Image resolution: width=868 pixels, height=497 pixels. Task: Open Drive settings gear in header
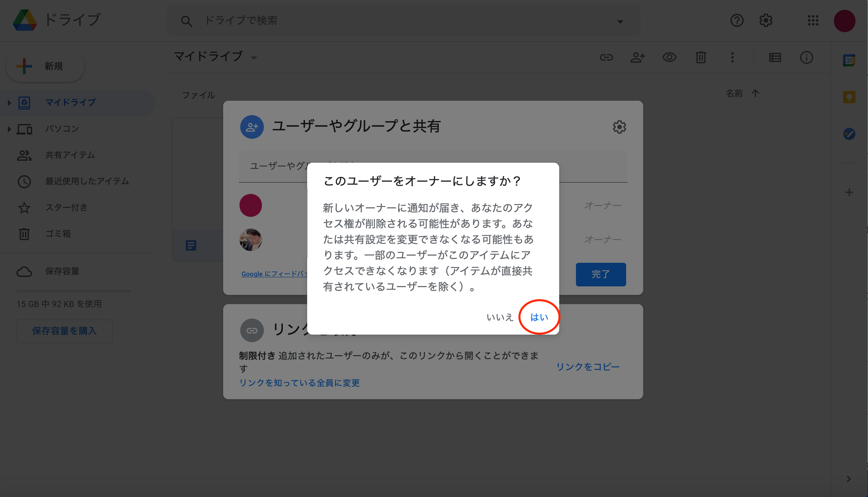(766, 20)
